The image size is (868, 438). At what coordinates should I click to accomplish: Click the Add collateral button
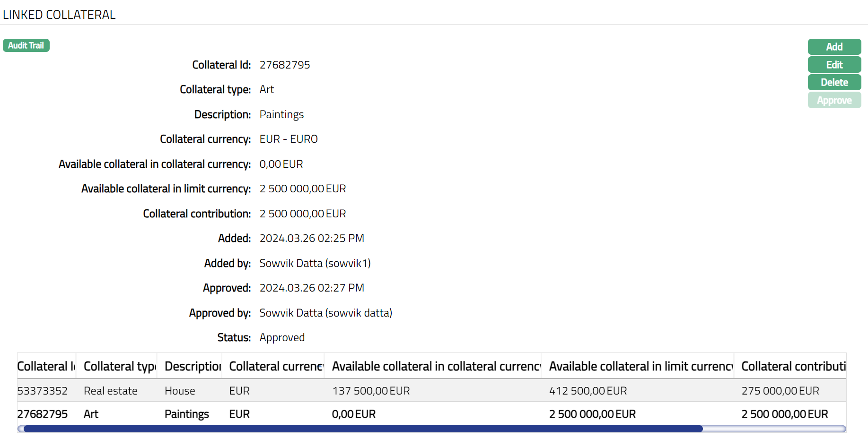[x=834, y=47]
